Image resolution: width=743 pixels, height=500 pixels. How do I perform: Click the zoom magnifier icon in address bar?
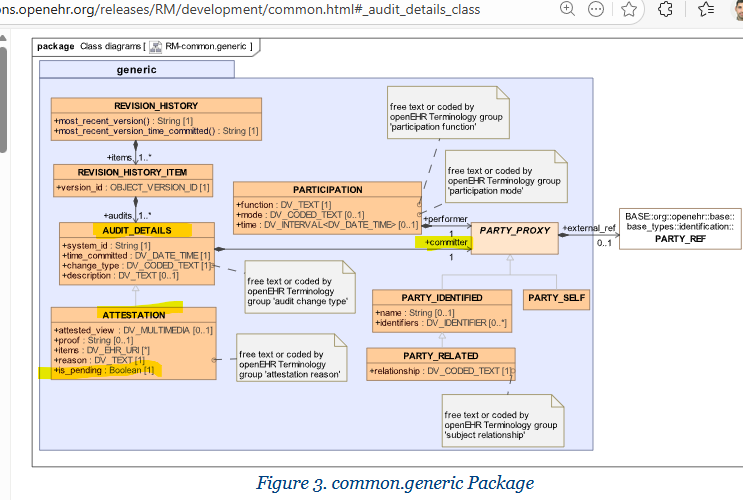click(x=567, y=10)
